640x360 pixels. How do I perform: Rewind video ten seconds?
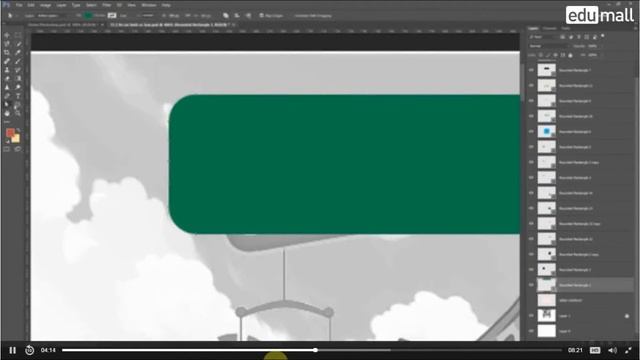click(29, 350)
